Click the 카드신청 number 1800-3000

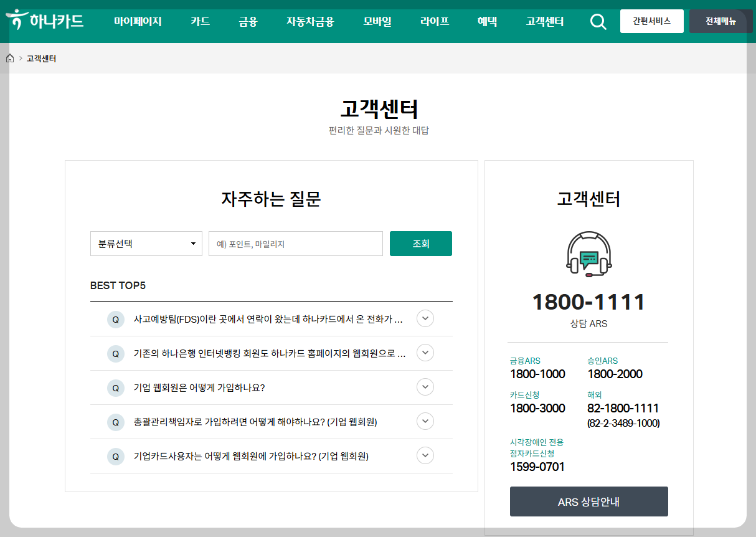pyautogui.click(x=537, y=408)
